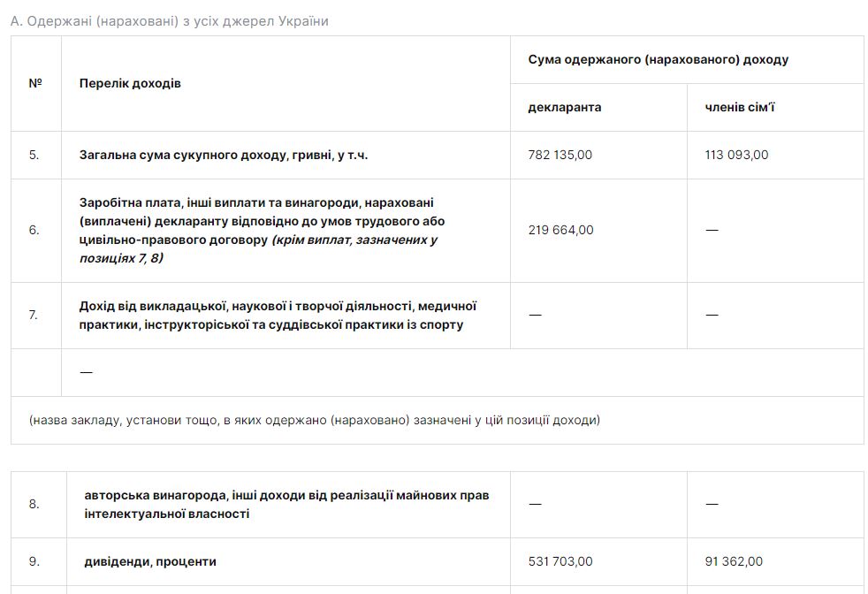
Task: Click the "№" column header
Action: 35,83
